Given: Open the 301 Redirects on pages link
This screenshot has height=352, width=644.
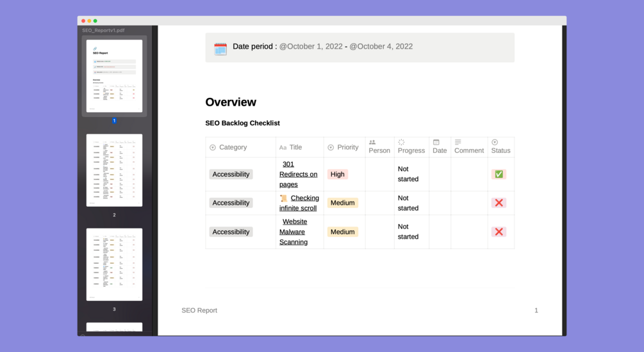Looking at the screenshot, I should coord(298,174).
